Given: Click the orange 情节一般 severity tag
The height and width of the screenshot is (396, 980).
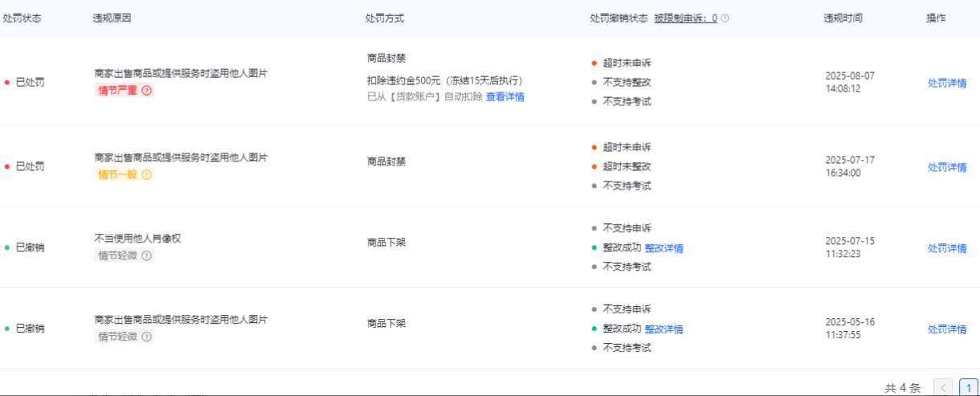Looking at the screenshot, I should click(x=117, y=175).
